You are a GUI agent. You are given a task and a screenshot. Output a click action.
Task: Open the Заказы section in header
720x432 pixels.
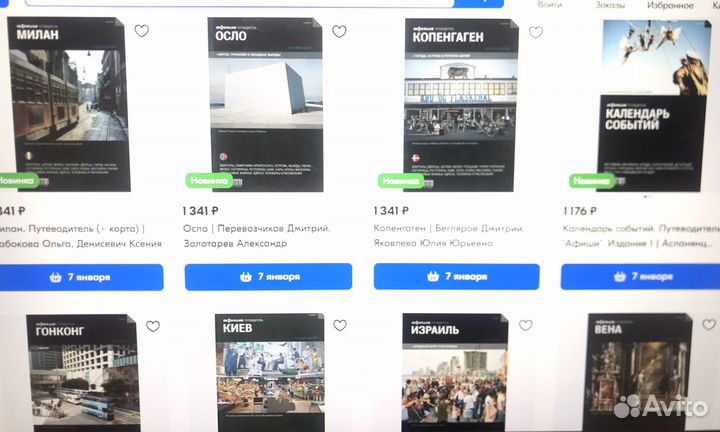[x=610, y=5]
